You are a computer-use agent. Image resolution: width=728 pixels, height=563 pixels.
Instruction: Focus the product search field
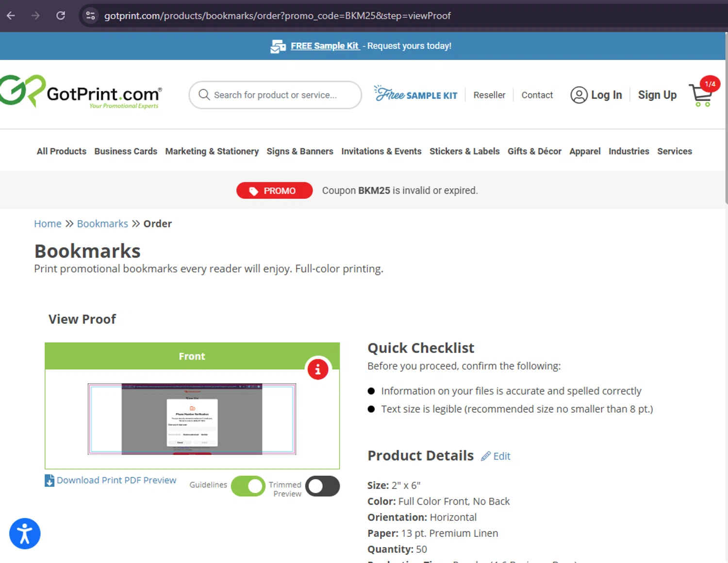click(275, 95)
